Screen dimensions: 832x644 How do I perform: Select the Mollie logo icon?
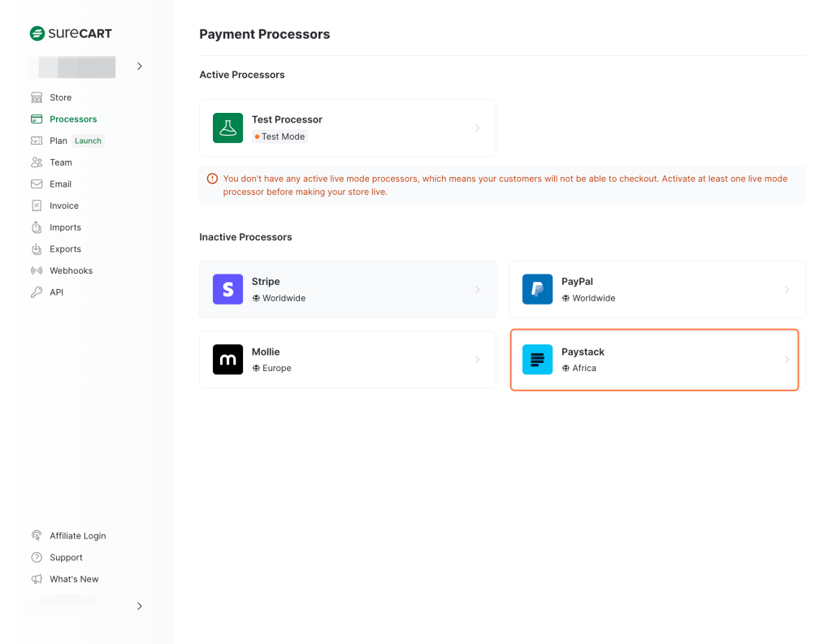(x=227, y=359)
